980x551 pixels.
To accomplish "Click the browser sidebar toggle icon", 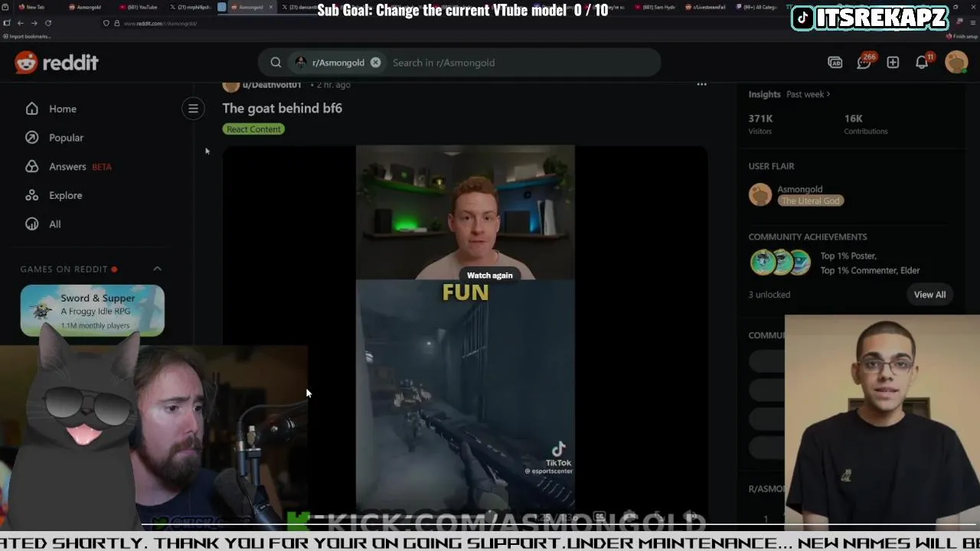I will click(x=7, y=23).
